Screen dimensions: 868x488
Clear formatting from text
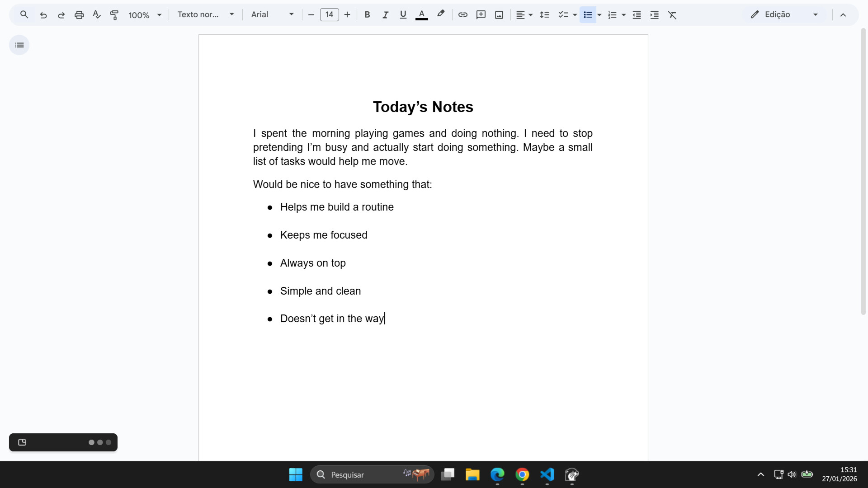click(x=672, y=14)
